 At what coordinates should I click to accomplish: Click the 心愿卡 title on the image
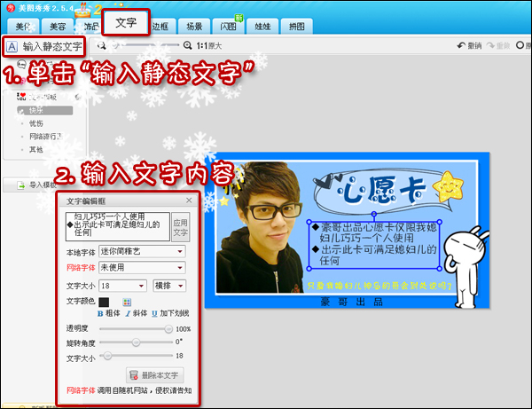[x=383, y=191]
